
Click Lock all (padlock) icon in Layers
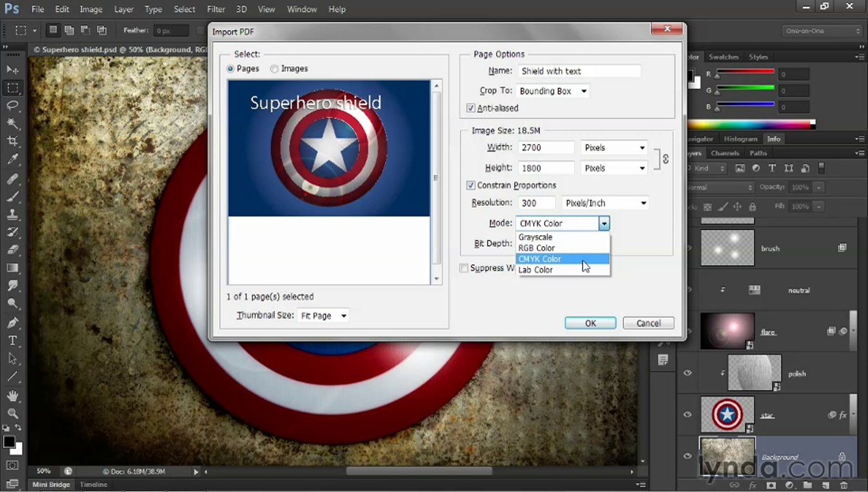[x=752, y=206]
